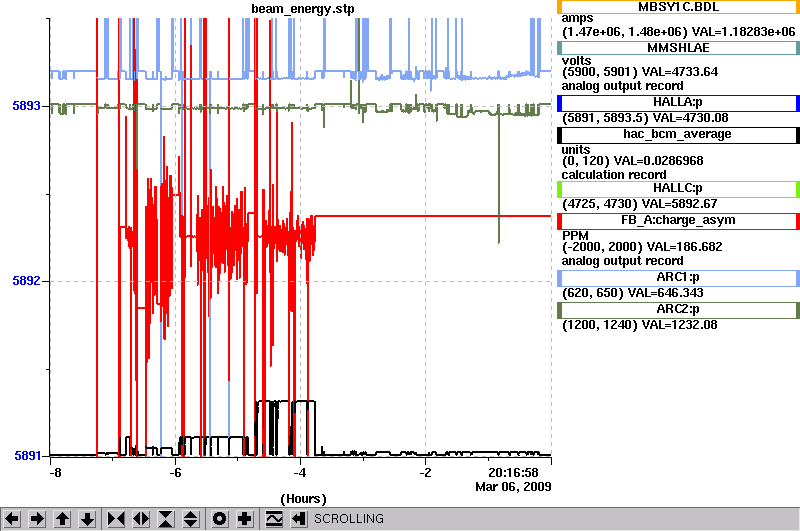Screen dimensions: 800x531
Task: Zoom in on the vertical axis
Action: [x=166, y=519]
